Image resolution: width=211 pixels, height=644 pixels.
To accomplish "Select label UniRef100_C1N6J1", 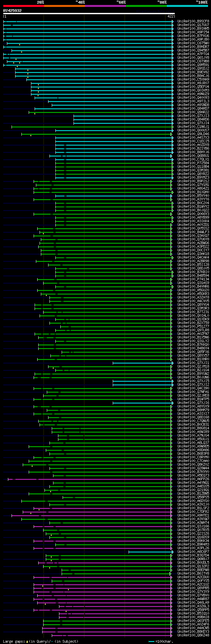I will coord(193,127).
